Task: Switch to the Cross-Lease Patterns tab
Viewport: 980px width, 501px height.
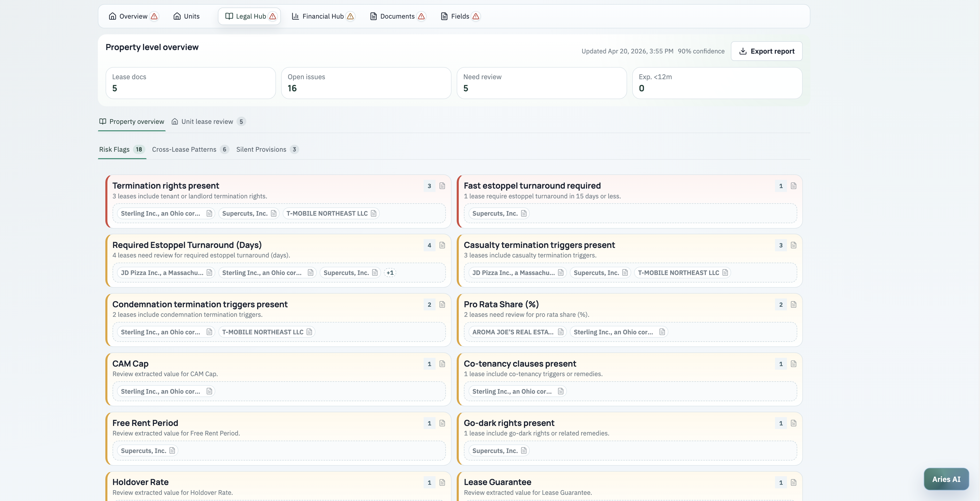Action: click(x=184, y=149)
